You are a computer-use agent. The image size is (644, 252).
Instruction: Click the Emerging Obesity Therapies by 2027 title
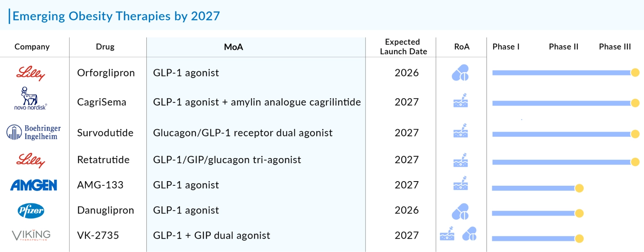[x=116, y=16]
